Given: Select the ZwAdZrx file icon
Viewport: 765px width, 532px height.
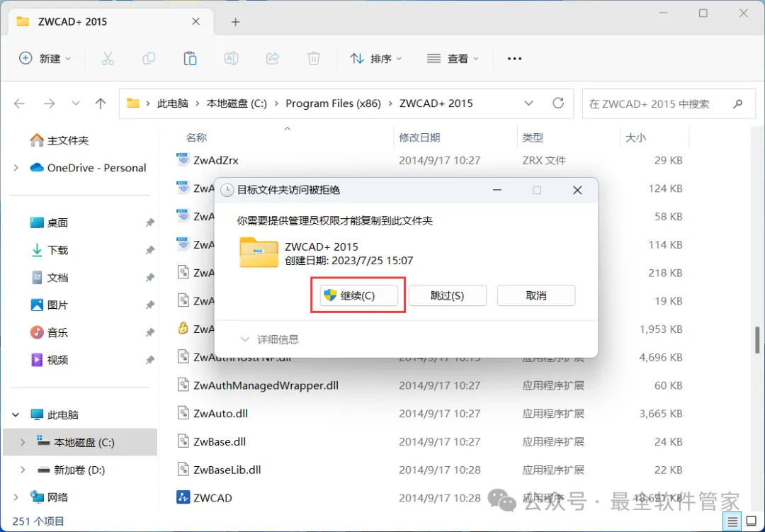Looking at the screenshot, I should tap(183, 160).
